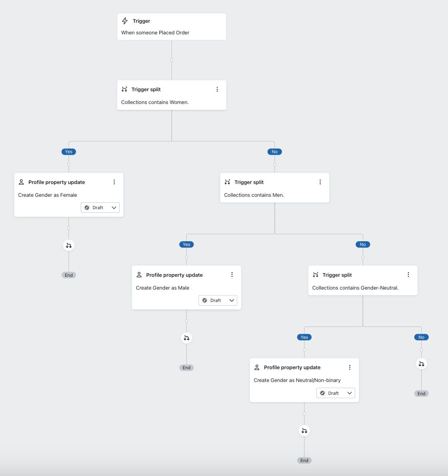448x476 pixels.
Task: Click the merge arrow icon below Female update step
Action: 68,245
